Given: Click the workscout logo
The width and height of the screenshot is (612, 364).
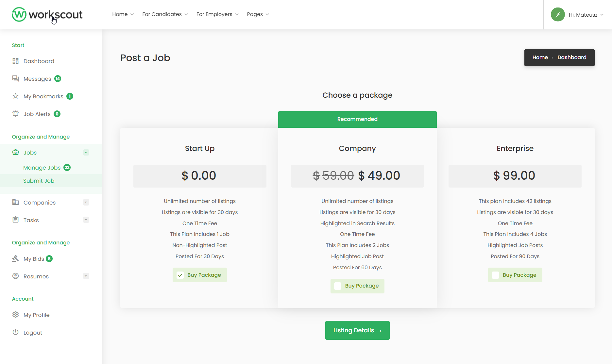Looking at the screenshot, I should (x=47, y=14).
